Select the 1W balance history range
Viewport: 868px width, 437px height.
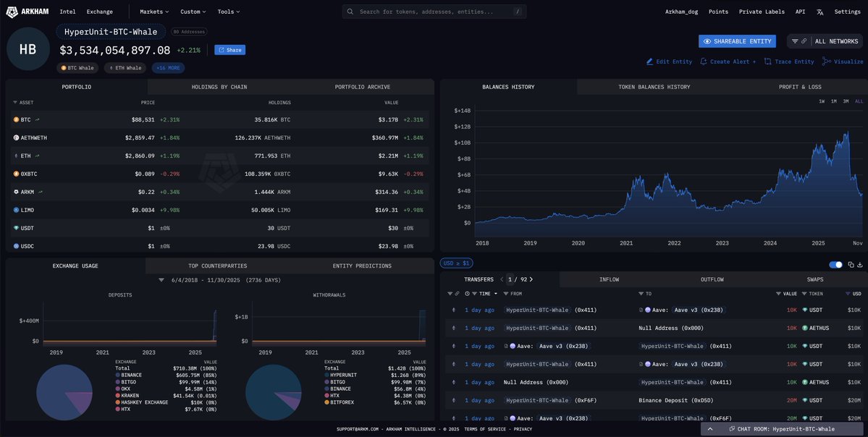(822, 101)
